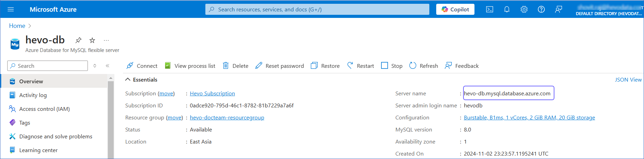Open the Help question mark menu
This screenshot has height=159, width=644.
pyautogui.click(x=541, y=9)
